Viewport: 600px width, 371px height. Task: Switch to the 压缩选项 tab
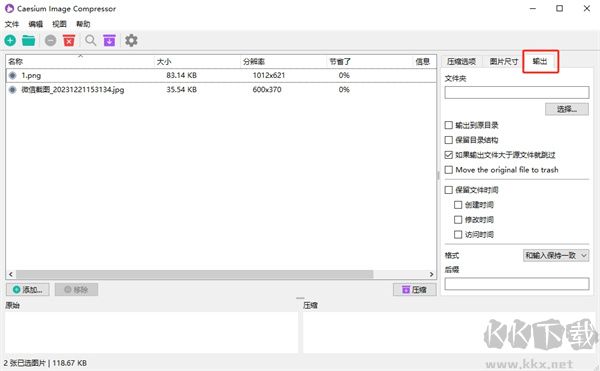pyautogui.click(x=461, y=61)
